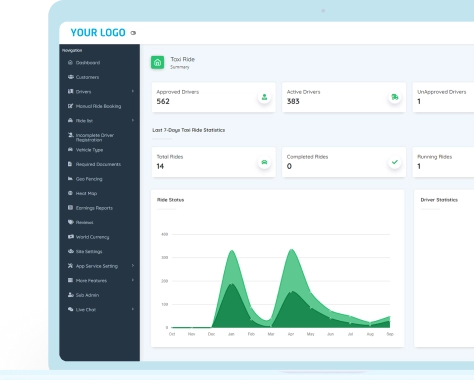This screenshot has width=474, height=380.
Task: Open the Reviews page link
Action: pyautogui.click(x=85, y=222)
